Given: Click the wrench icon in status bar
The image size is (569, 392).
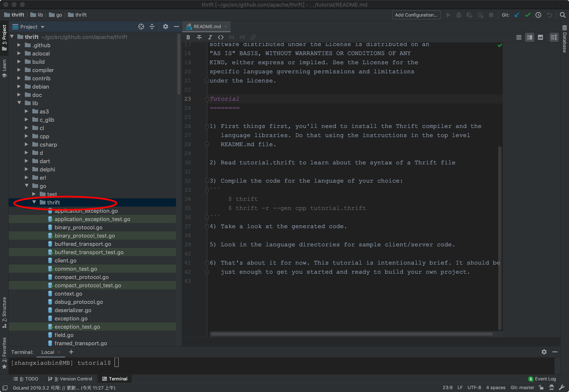Looking at the screenshot, I should (x=561, y=387).
